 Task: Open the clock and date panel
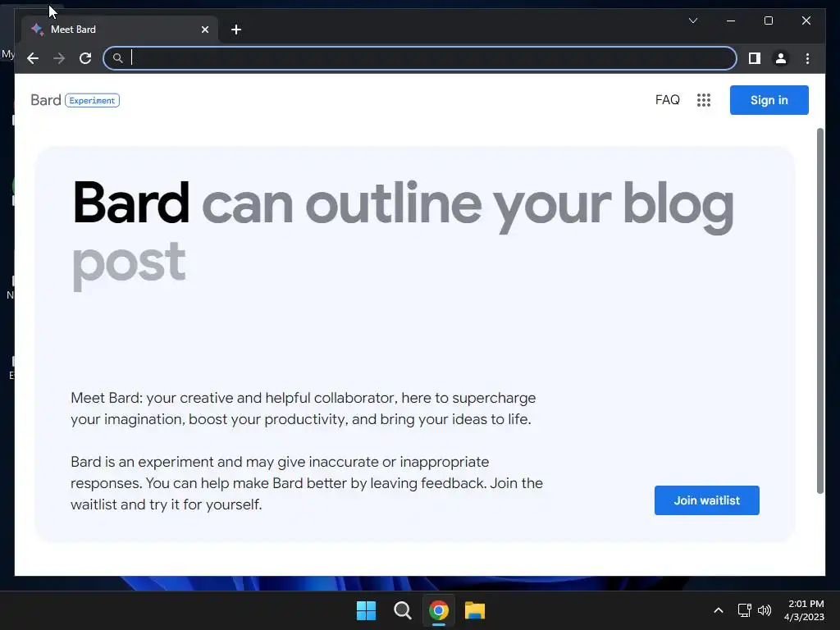(x=804, y=610)
